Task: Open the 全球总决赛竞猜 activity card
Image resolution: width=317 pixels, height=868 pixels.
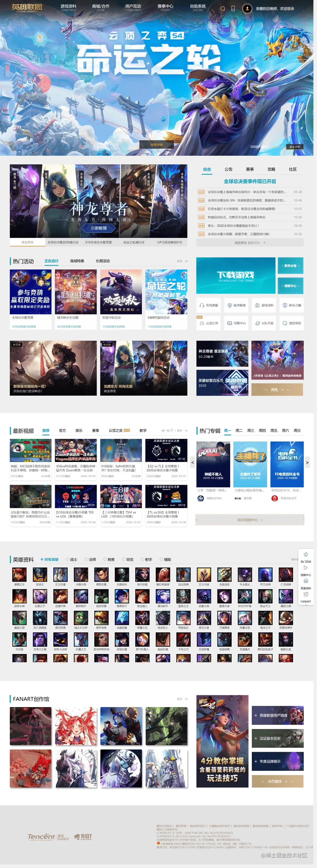Action: tap(31, 299)
